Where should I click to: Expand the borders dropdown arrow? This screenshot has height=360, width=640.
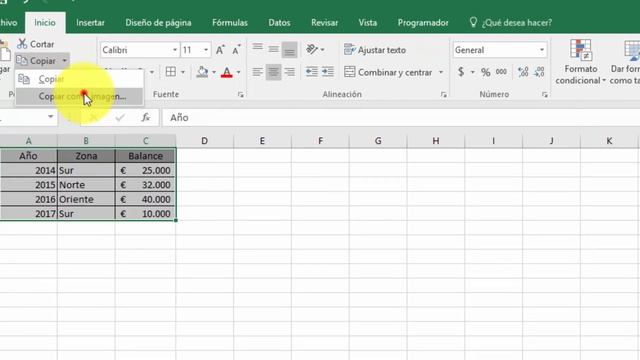click(x=183, y=72)
